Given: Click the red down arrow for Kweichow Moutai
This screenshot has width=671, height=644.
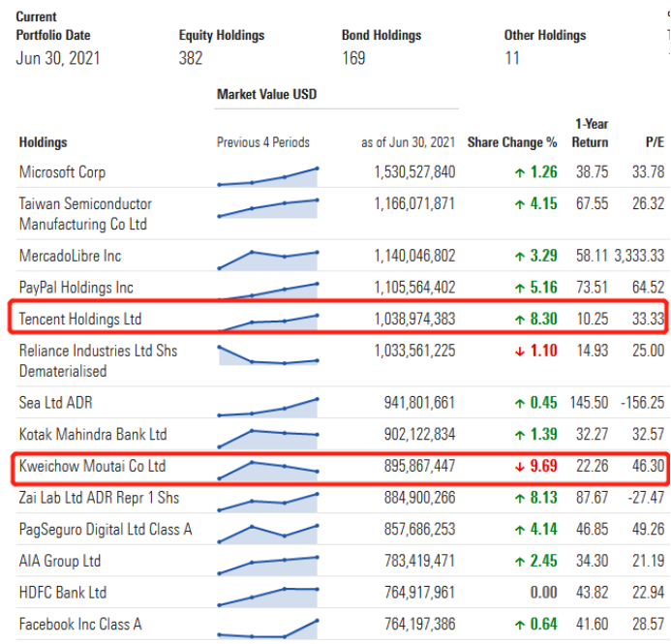Looking at the screenshot, I should [519, 467].
